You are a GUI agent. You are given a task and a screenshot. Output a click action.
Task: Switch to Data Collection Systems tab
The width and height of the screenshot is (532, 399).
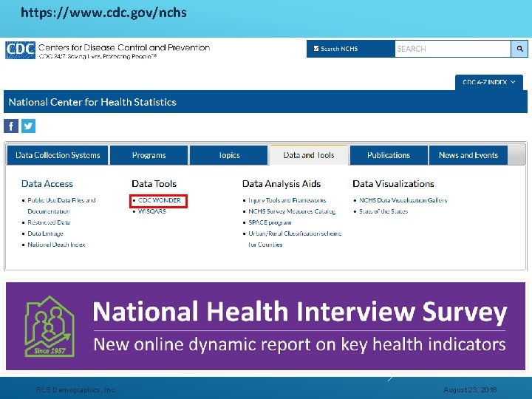pyautogui.click(x=58, y=155)
